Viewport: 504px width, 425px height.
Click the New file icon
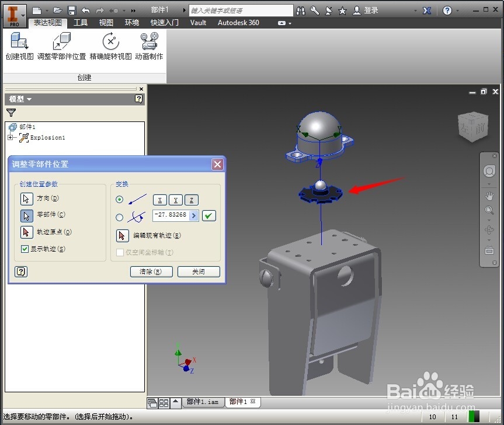pyautogui.click(x=37, y=11)
